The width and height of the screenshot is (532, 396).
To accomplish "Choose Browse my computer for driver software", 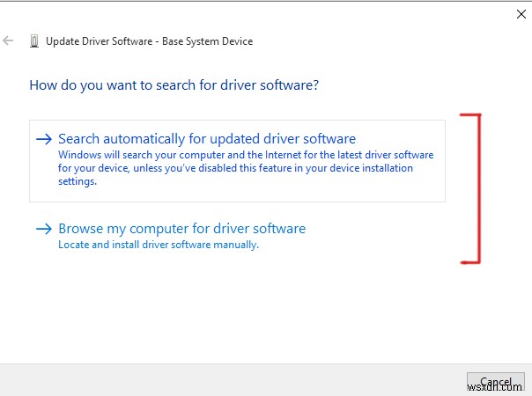I will 181,229.
